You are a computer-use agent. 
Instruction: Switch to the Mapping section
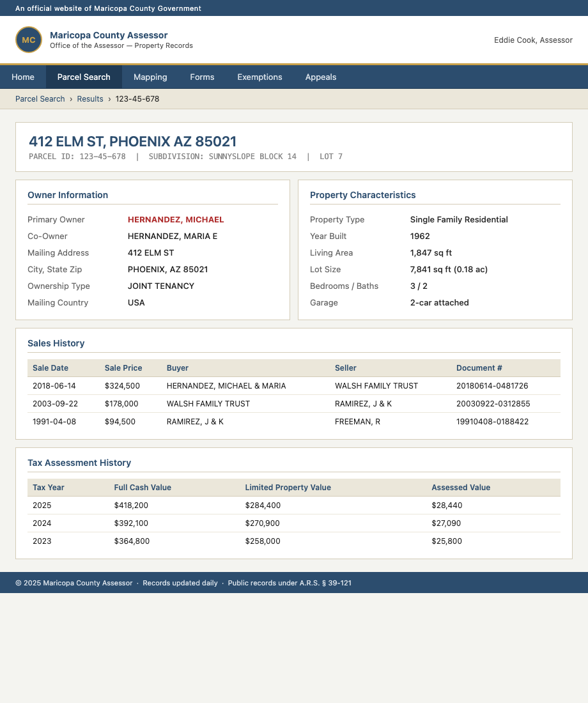click(x=150, y=77)
